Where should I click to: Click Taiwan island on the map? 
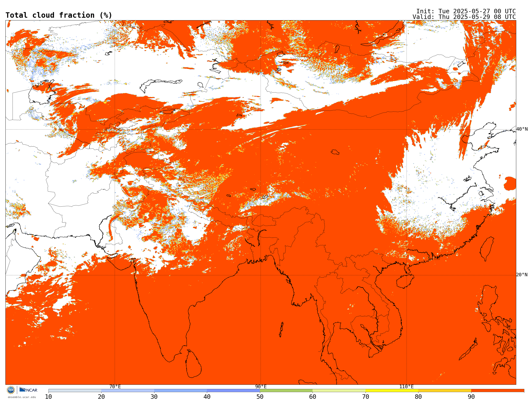487,248
